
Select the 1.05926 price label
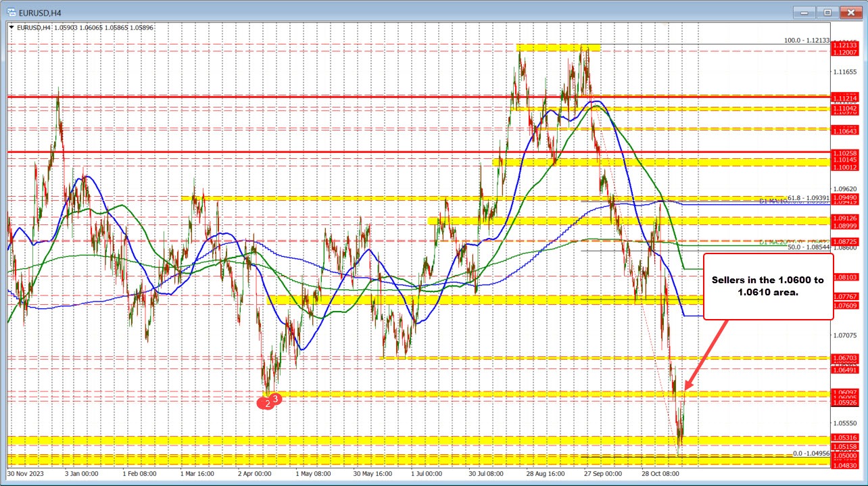coord(845,404)
